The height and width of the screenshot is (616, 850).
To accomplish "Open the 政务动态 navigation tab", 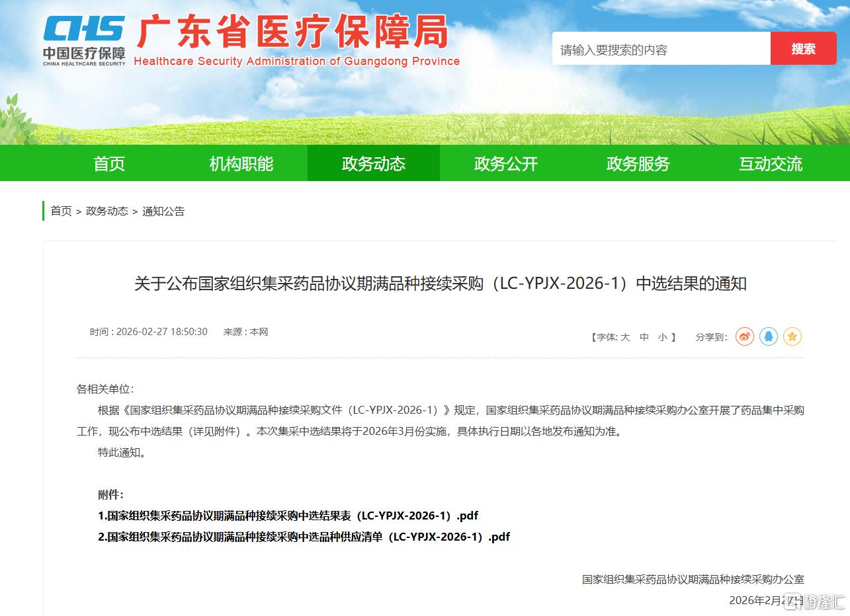I will [374, 163].
